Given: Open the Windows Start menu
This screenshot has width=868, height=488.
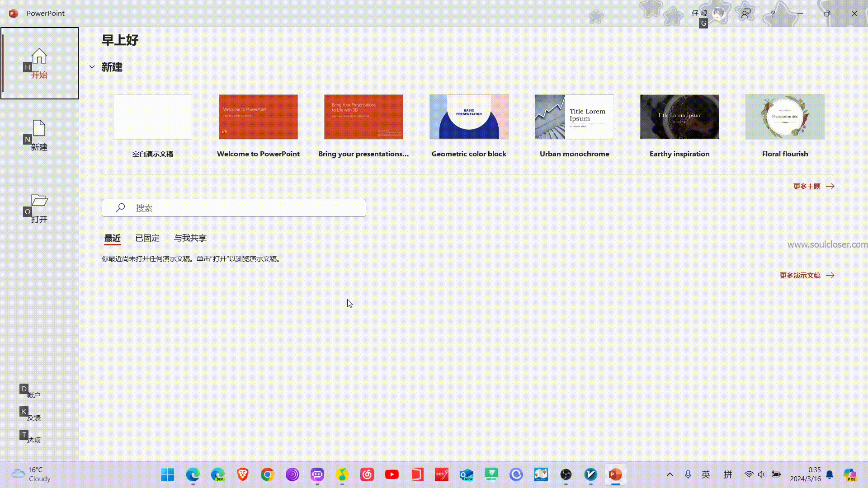Looking at the screenshot, I should coord(168,474).
